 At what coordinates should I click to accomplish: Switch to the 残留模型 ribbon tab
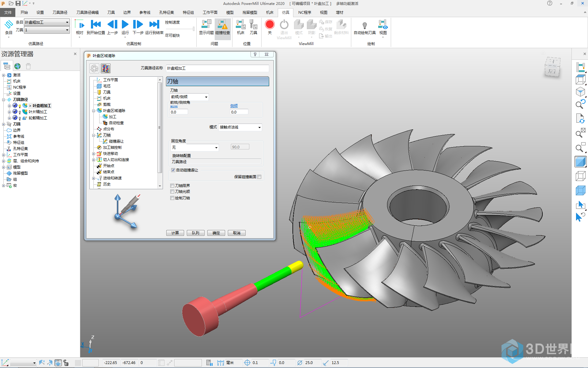point(250,12)
